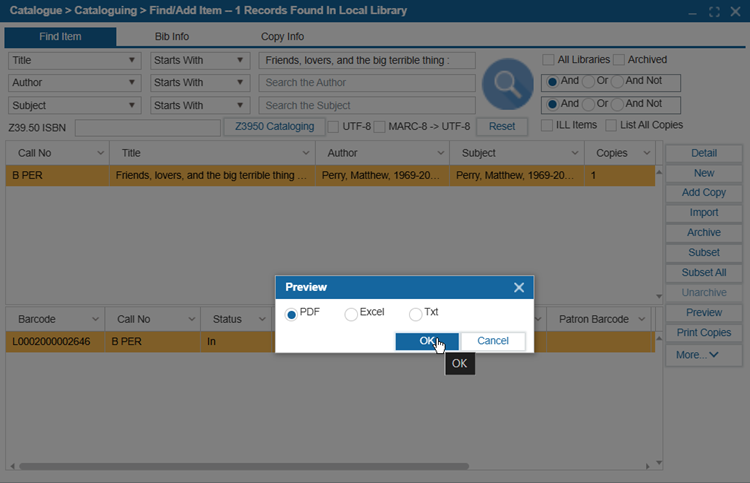Viewport: 750px width, 483px height.
Task: Expand Starts With dropdown in Subject row
Action: tap(200, 105)
